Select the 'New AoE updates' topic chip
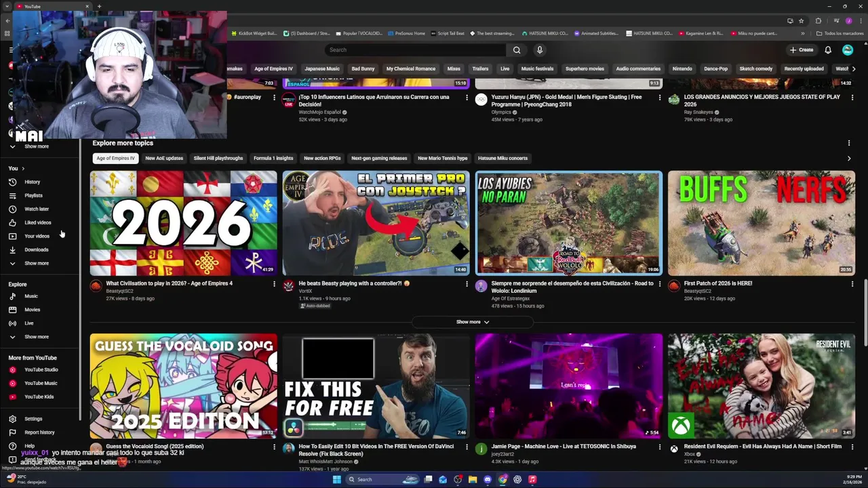This screenshot has width=868, height=488. click(x=164, y=158)
